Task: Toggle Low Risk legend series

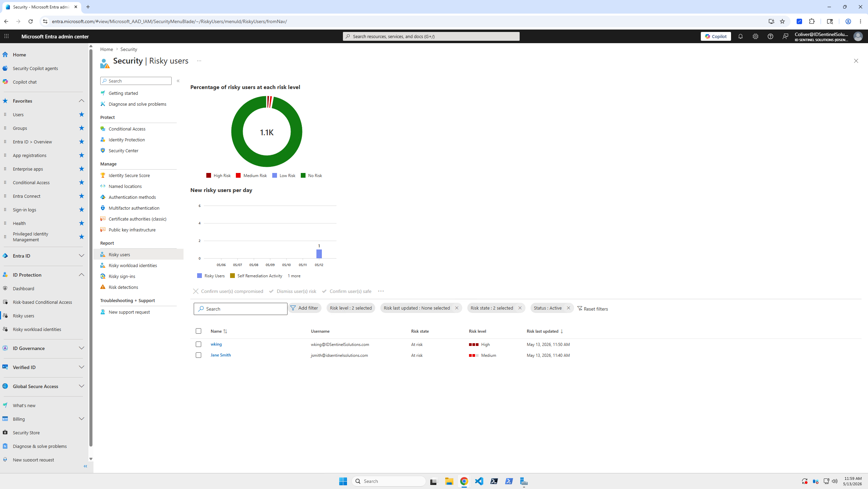Action: click(x=284, y=176)
